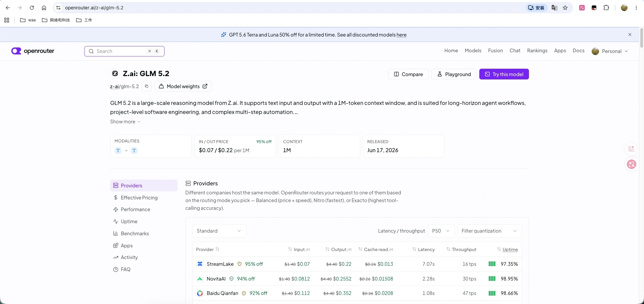Screen dimensions: 644x304
Task: Bookmark this page with the star icon
Action: pos(565,8)
